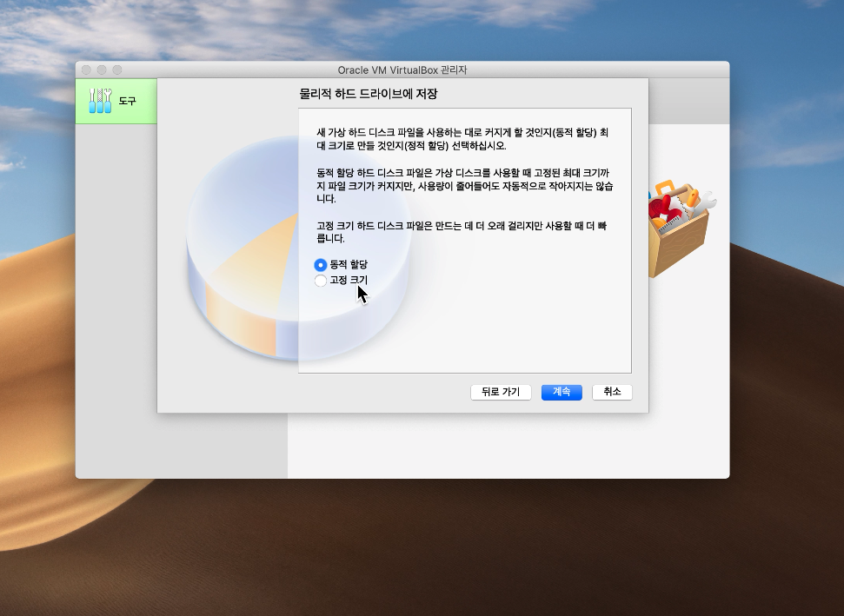Select the 도구 sidebar item label

tap(128, 101)
